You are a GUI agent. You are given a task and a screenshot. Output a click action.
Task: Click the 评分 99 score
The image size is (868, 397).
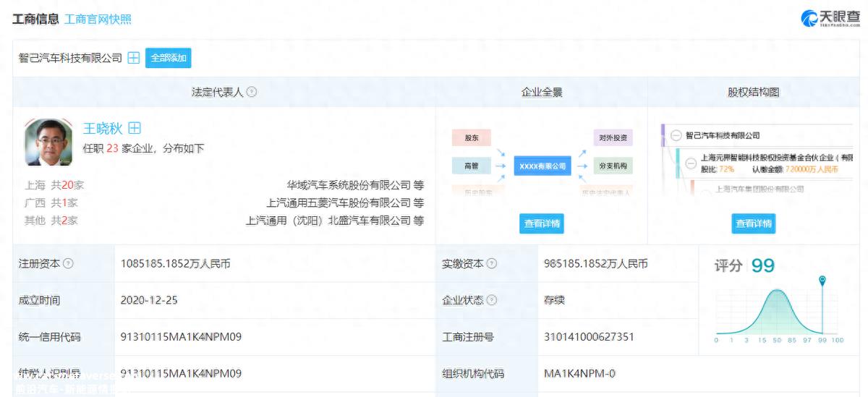tap(744, 265)
